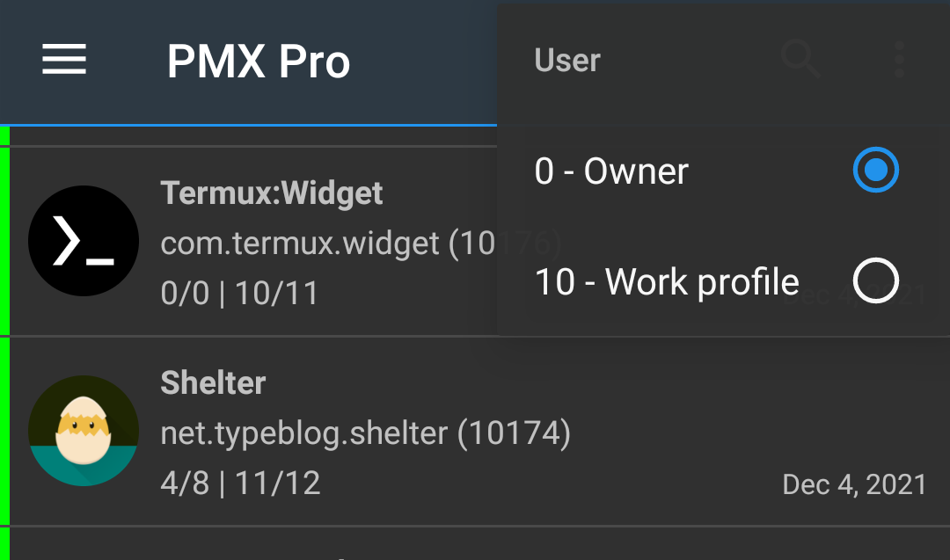Tap the package name net.typeblog.shelter text
Viewport: 950px width, 560px height.
tap(364, 432)
